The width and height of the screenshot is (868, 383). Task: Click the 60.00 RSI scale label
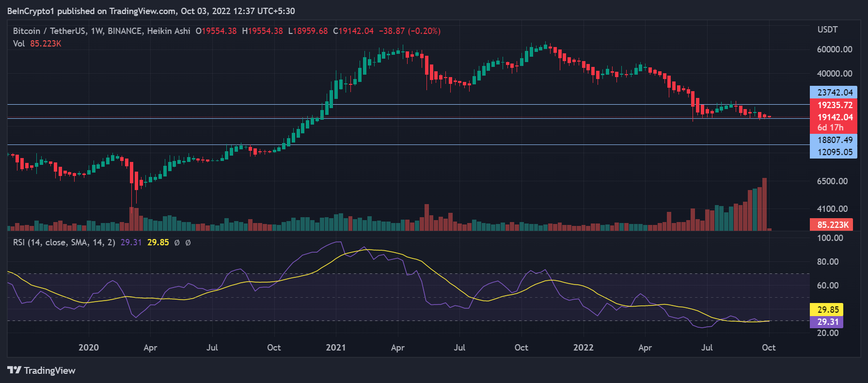point(828,286)
